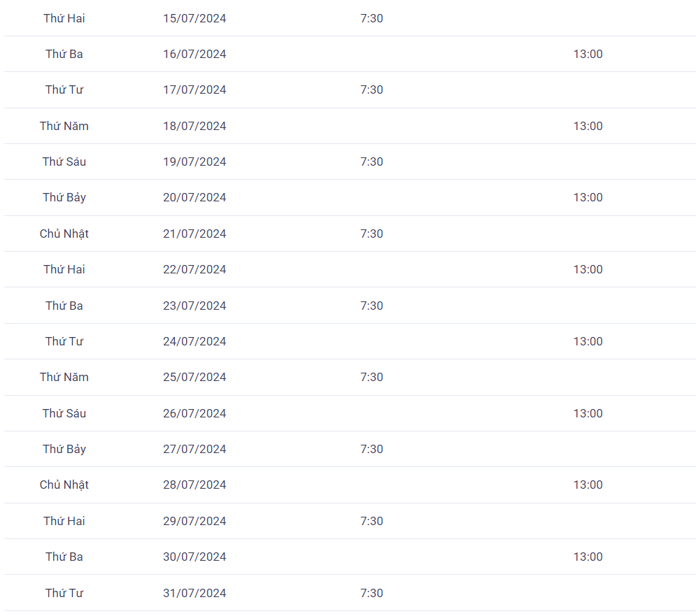This screenshot has height=616, width=696.
Task: Select the 13:00 time for 16/07/2024
Action: click(x=588, y=54)
